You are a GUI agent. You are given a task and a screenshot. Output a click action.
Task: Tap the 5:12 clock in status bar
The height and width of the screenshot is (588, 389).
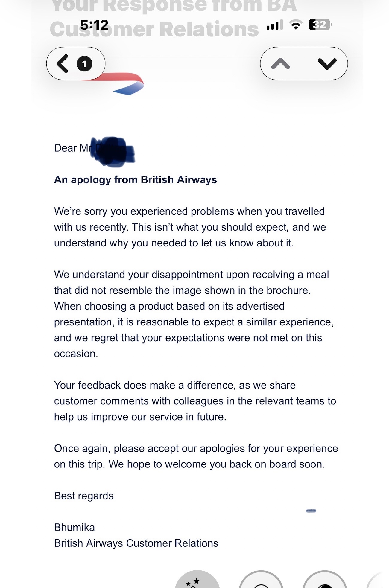coord(94,25)
